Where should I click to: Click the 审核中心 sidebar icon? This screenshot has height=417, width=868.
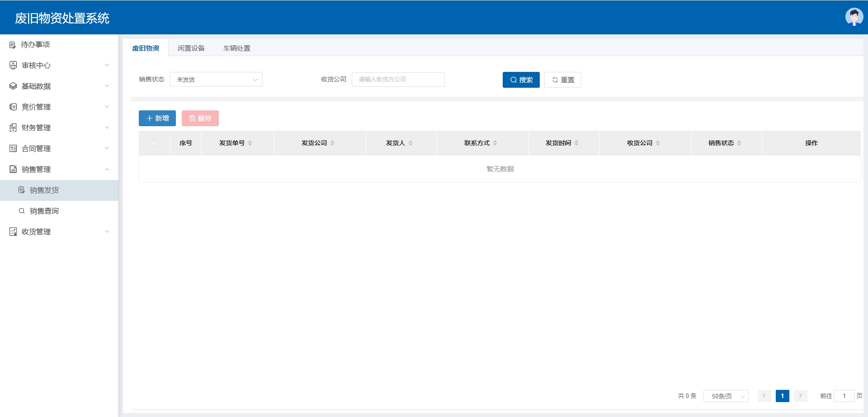[13, 65]
